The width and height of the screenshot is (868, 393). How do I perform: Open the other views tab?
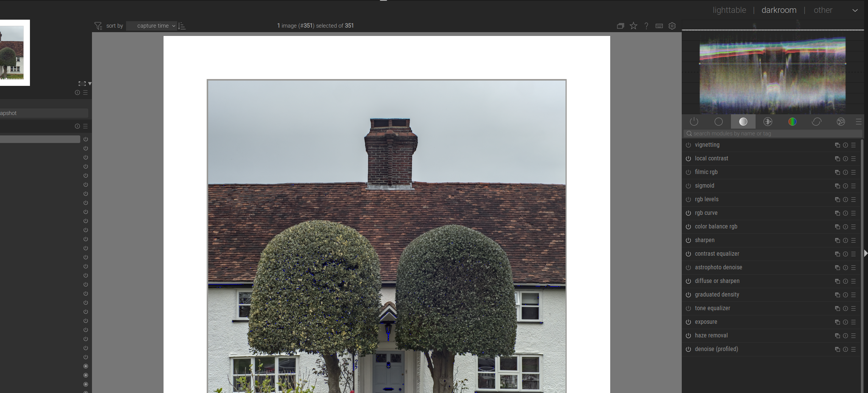823,10
